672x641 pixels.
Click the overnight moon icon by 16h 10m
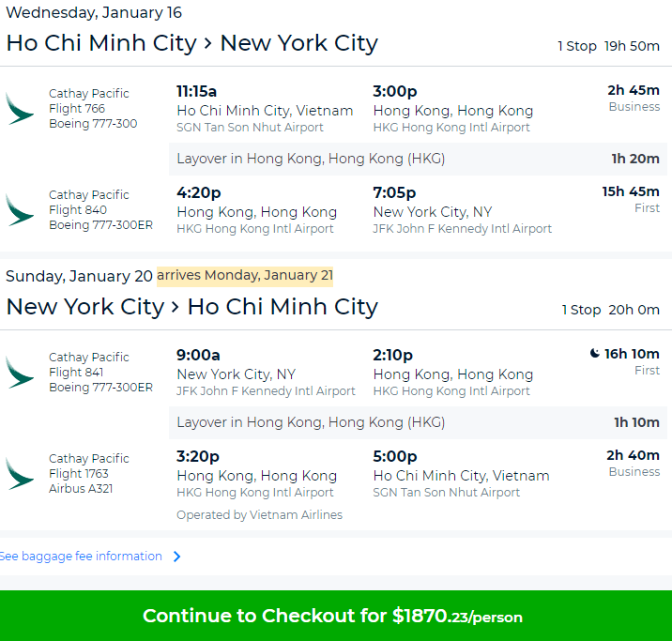click(594, 354)
